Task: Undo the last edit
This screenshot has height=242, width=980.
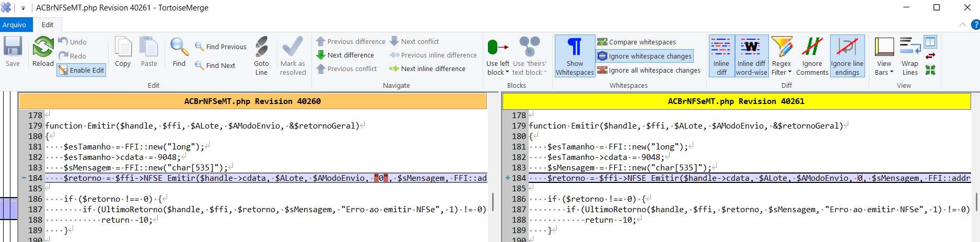Action: tap(73, 42)
